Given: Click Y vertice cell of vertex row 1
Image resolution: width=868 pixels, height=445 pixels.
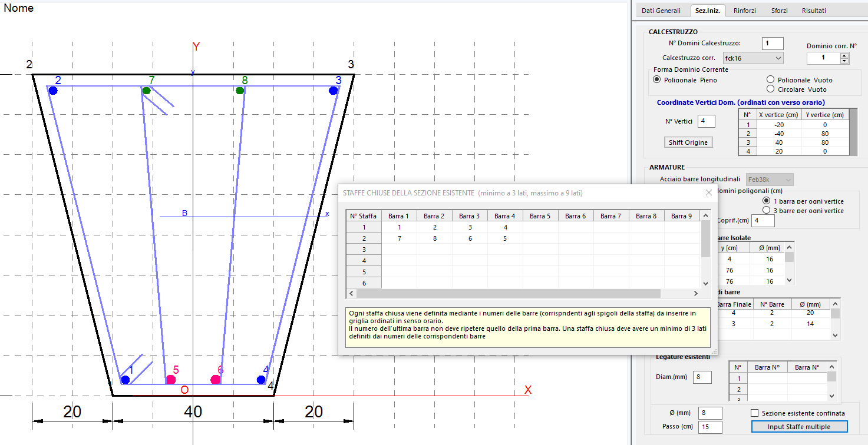Looking at the screenshot, I should (x=825, y=124).
